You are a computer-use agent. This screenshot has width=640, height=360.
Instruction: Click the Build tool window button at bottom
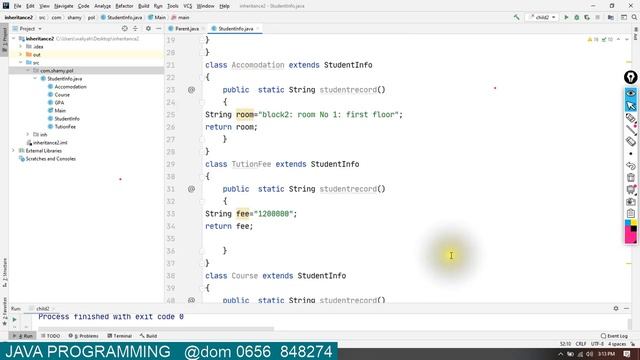[148, 336]
